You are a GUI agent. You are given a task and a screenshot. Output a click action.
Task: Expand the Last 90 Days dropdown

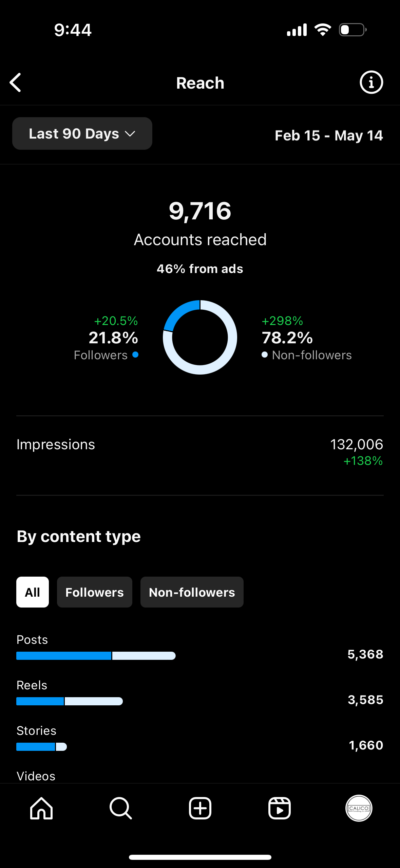pos(82,133)
